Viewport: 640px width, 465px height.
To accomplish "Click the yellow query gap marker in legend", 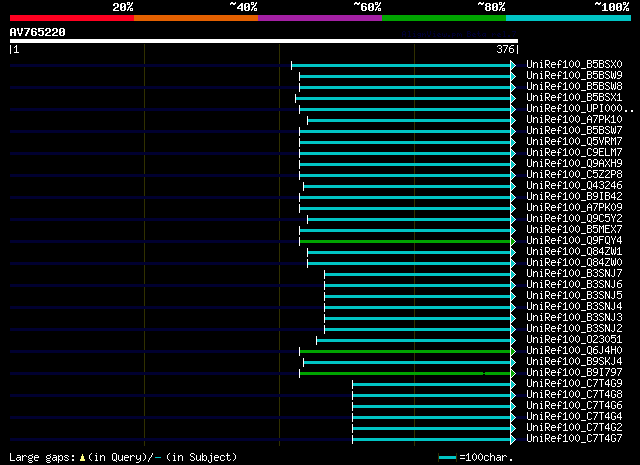I will [x=82, y=458].
